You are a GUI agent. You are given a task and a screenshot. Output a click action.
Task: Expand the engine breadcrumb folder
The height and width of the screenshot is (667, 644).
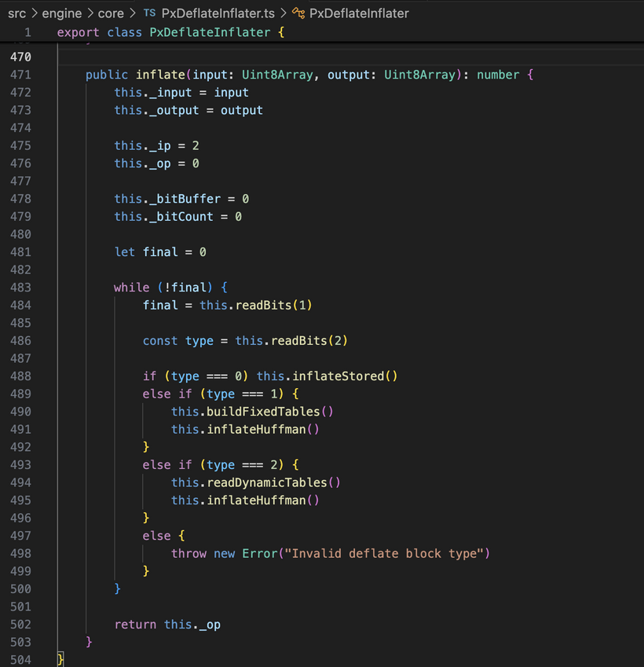[62, 13]
